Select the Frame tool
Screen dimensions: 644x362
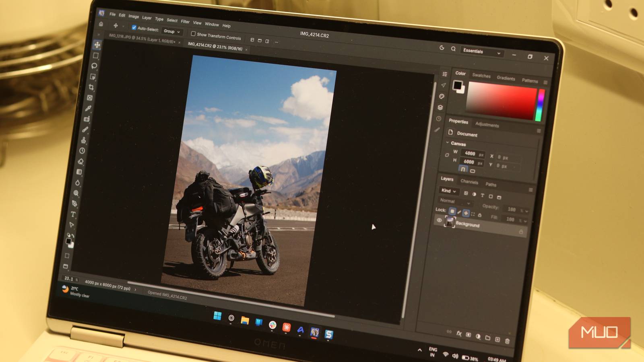(x=90, y=98)
